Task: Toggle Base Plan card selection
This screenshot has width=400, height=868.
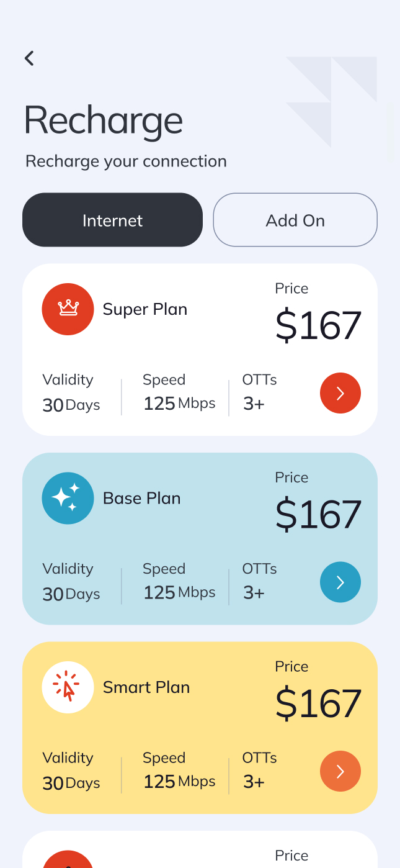Action: click(200, 538)
